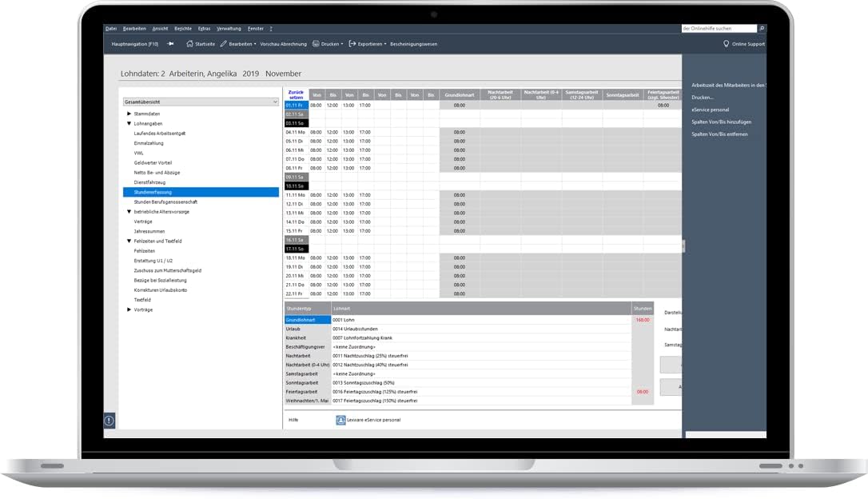Screen dimensions: 868x499
Task: Select Korrekturen Urlaubskonto in tree
Action: click(160, 290)
